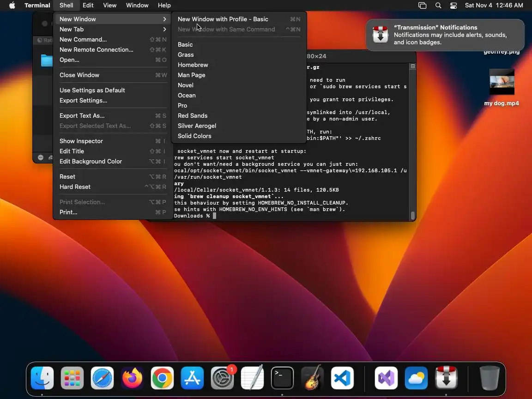532x399 pixels.
Task: Open the Trash in the Dock
Action: pos(489,378)
